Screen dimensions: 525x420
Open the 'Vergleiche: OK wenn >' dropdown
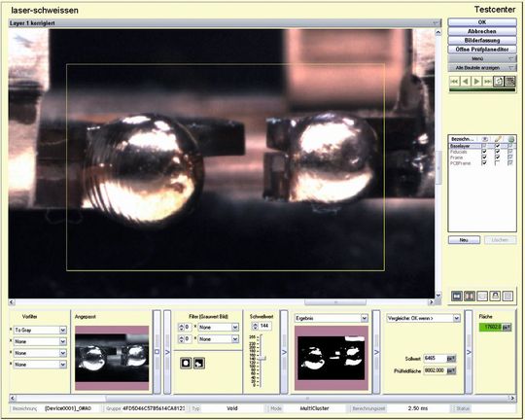pyautogui.click(x=423, y=318)
